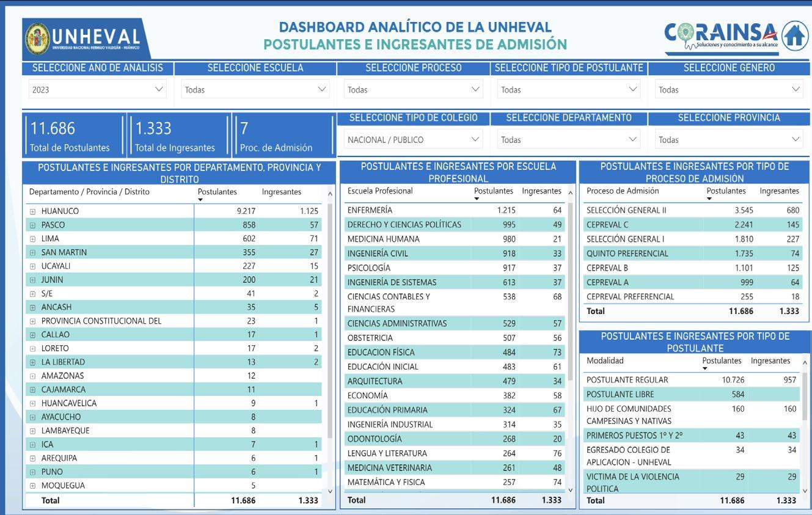Click the school table scroll up arrow

tap(571, 193)
